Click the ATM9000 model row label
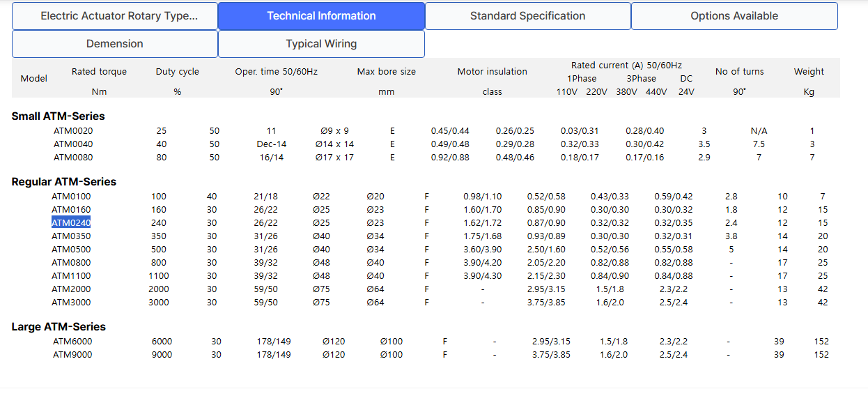 point(72,355)
